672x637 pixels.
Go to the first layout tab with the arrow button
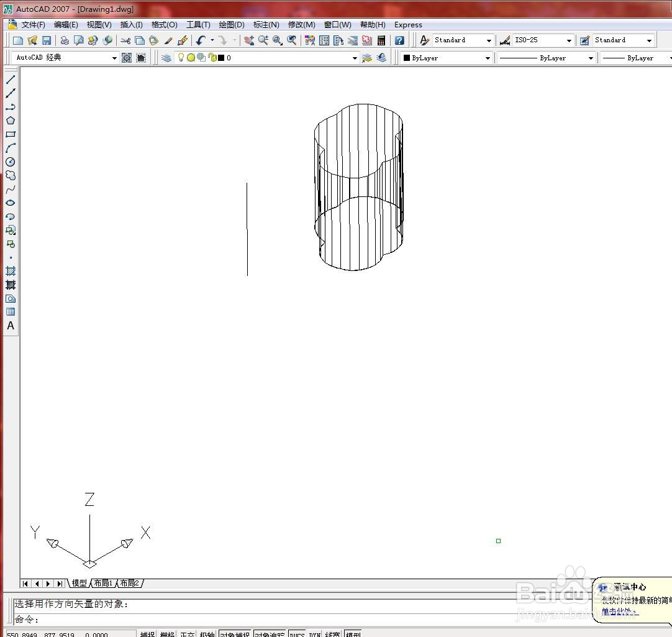[25, 584]
